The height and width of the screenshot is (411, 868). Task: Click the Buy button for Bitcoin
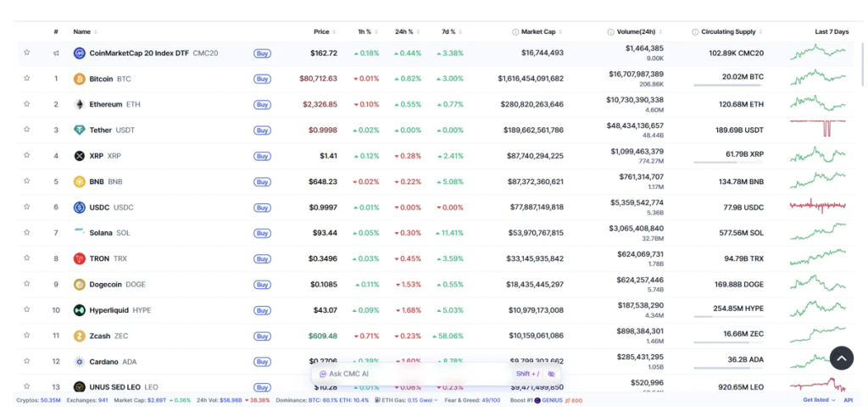pyautogui.click(x=263, y=79)
